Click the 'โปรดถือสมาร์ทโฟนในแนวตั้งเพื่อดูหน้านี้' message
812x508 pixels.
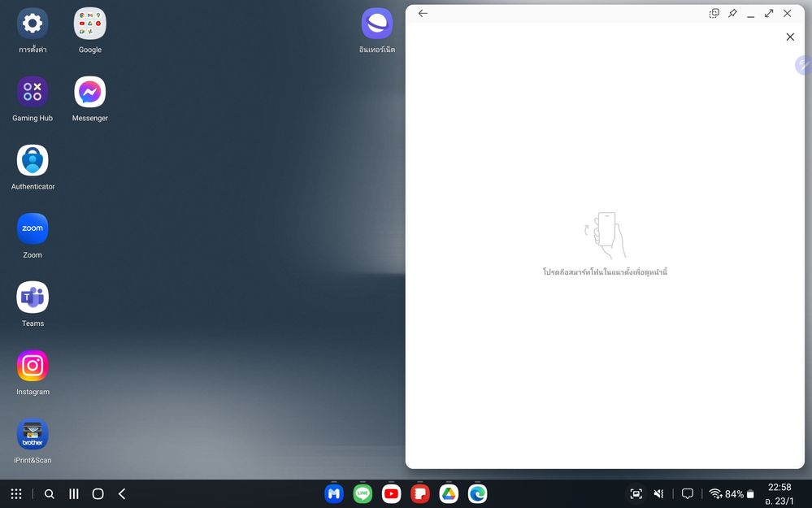tap(605, 271)
